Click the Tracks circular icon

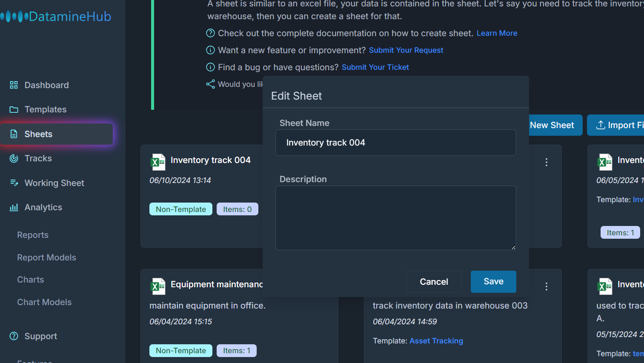click(x=14, y=158)
